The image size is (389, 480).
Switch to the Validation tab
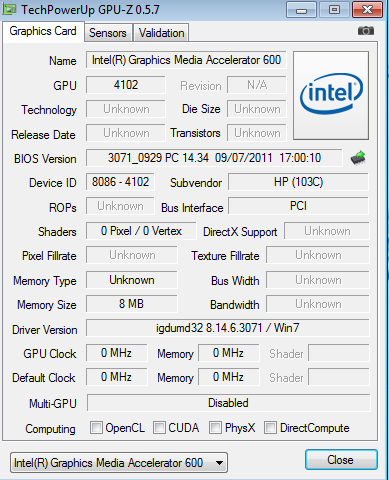click(x=161, y=33)
